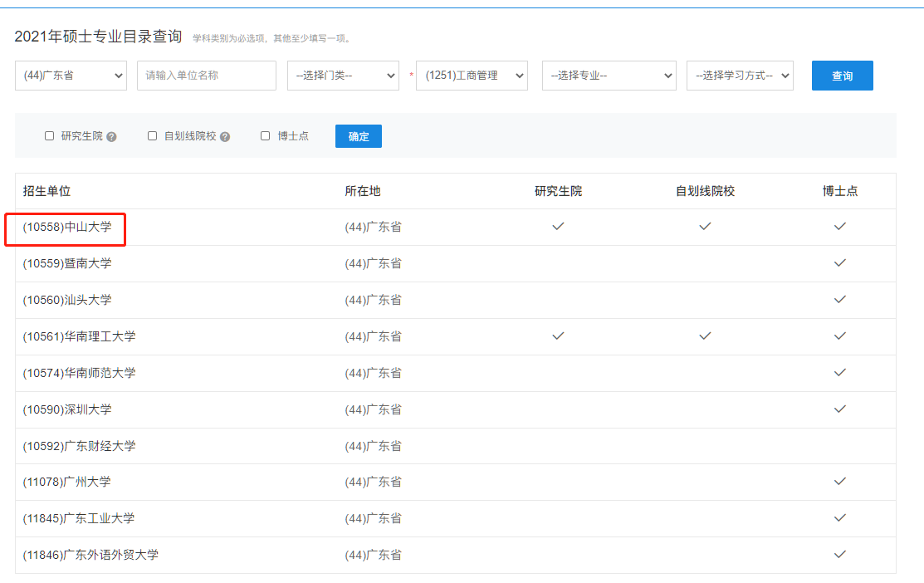Open the (44)广东省 province dropdown
924x583 pixels.
(x=71, y=75)
